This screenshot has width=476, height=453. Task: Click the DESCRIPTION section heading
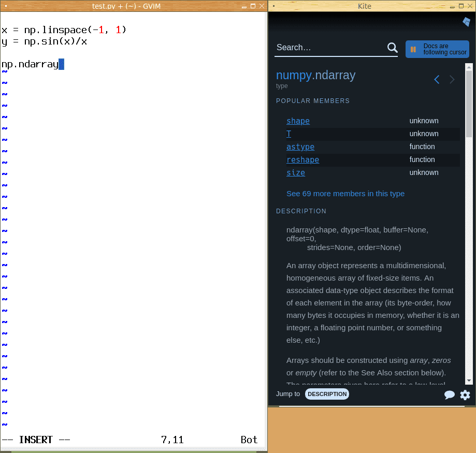click(301, 211)
